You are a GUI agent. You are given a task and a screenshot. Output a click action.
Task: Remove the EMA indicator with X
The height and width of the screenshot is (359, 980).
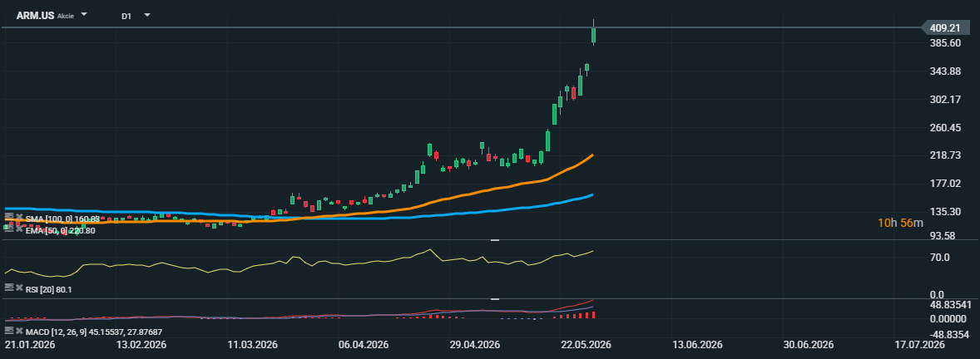point(19,229)
